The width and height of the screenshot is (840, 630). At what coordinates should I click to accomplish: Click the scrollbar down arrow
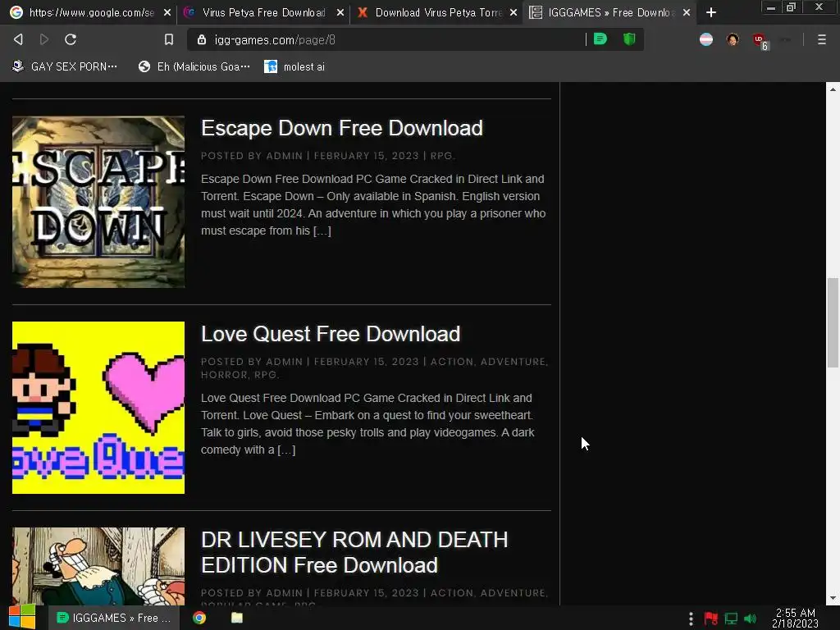[x=833, y=598]
